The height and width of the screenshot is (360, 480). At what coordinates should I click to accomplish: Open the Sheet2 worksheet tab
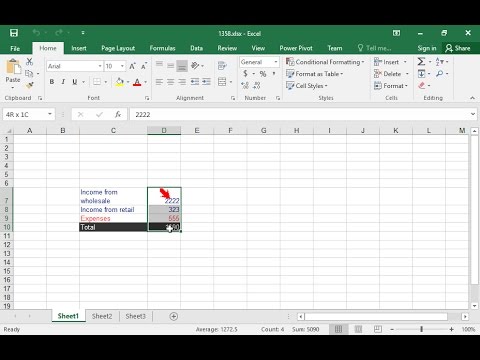pyautogui.click(x=102, y=316)
